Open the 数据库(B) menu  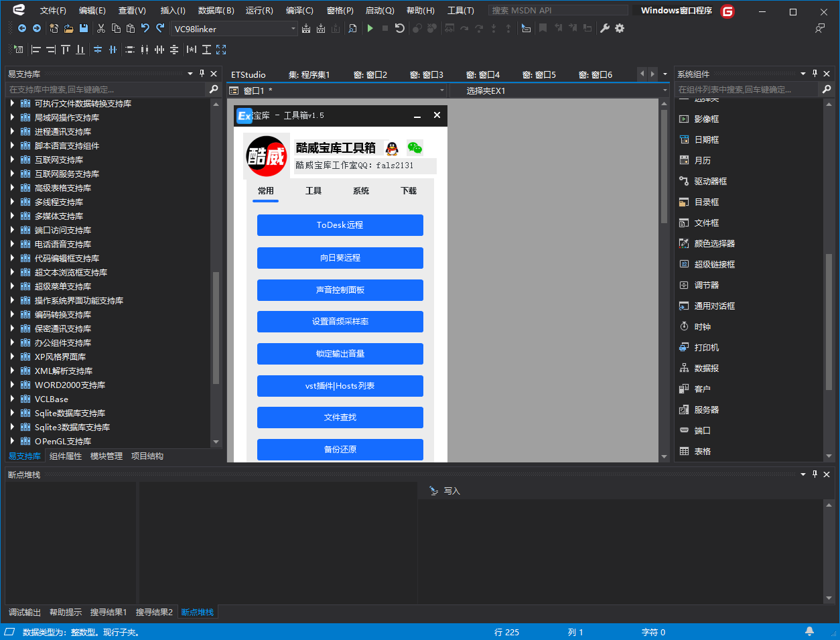coord(216,10)
